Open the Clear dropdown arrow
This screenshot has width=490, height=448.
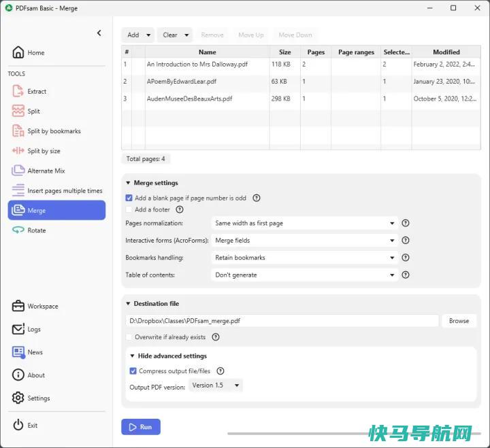coord(186,35)
